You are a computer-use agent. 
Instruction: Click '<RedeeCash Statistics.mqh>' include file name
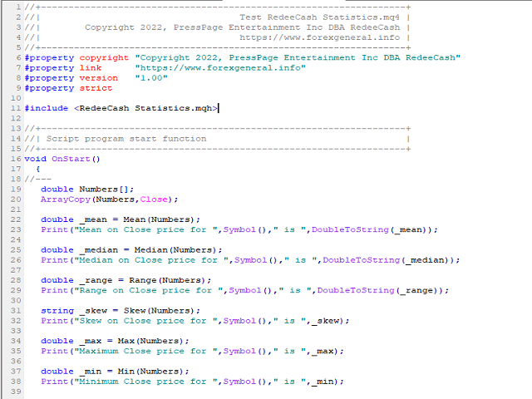tap(146, 108)
